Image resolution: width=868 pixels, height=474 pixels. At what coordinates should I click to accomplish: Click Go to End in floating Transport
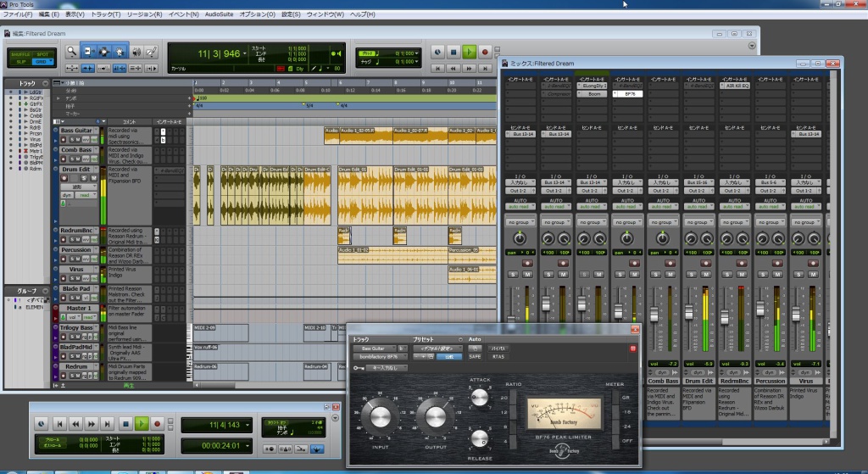[108, 424]
